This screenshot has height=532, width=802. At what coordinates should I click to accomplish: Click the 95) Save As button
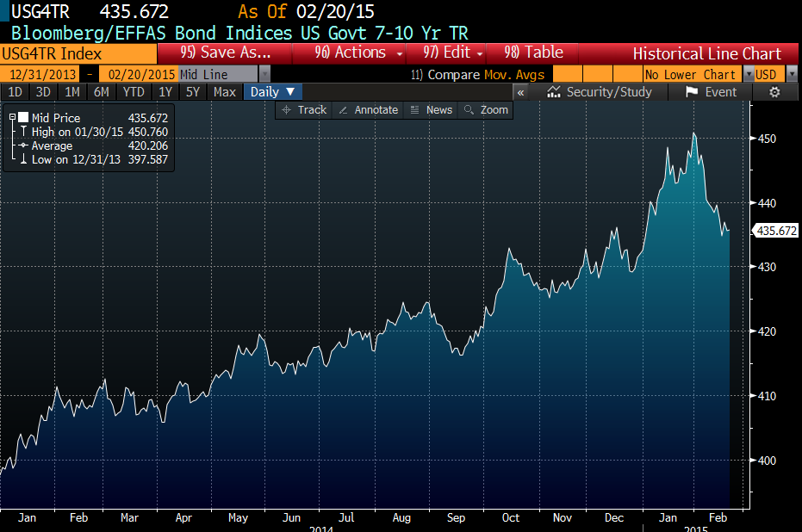pos(226,53)
